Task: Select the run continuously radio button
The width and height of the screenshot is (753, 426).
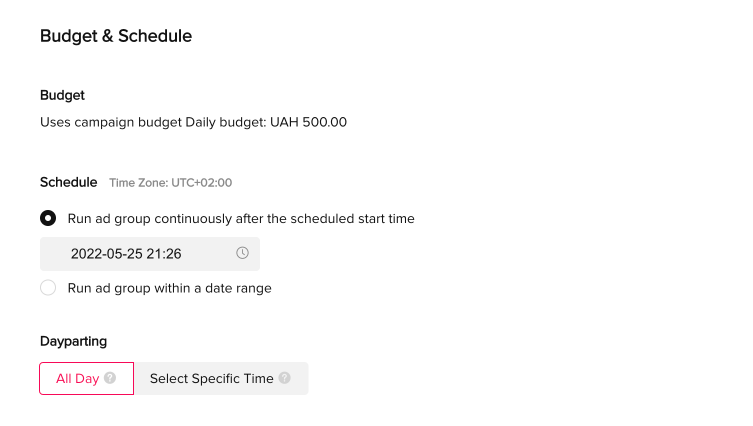Action: (48, 219)
